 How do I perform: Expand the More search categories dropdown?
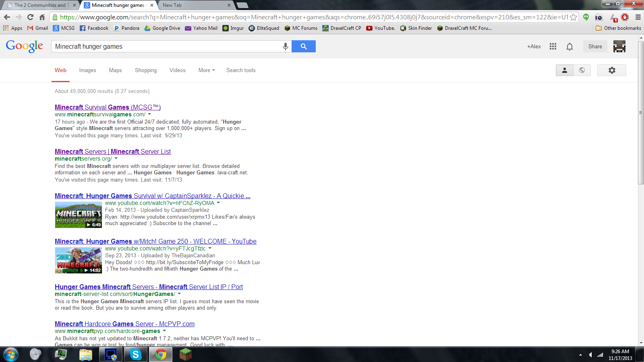[x=207, y=70]
